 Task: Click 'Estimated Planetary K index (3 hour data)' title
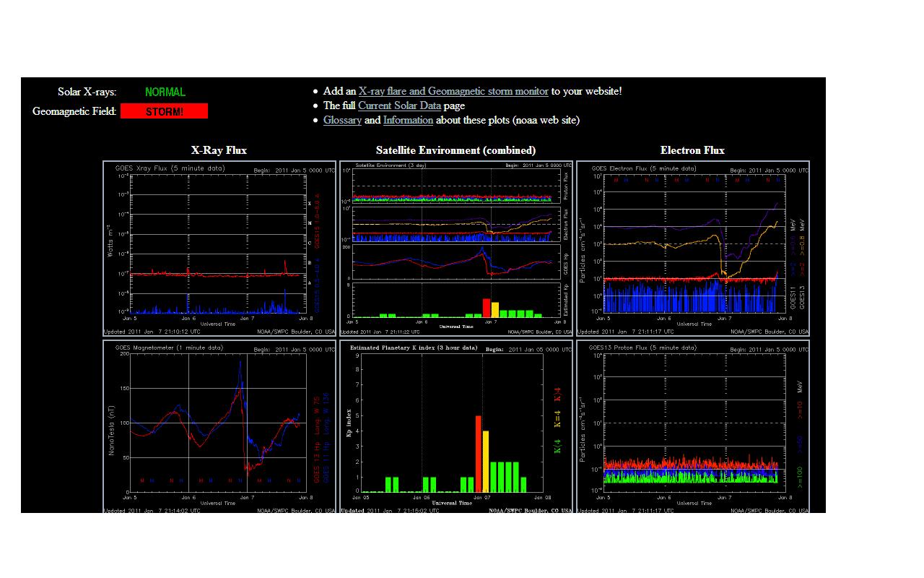click(x=414, y=348)
